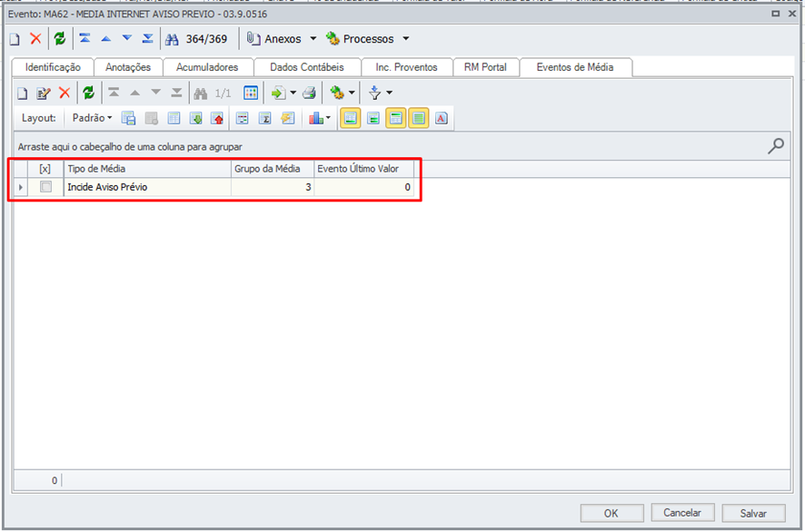805x532 pixels.
Task: Open the Padrão layout dropdown
Action: click(x=92, y=118)
